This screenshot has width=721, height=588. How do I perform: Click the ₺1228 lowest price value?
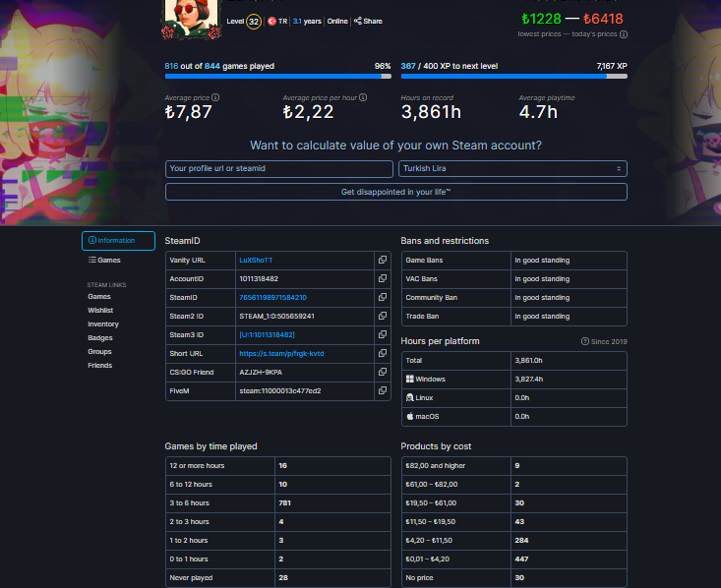pyautogui.click(x=541, y=19)
